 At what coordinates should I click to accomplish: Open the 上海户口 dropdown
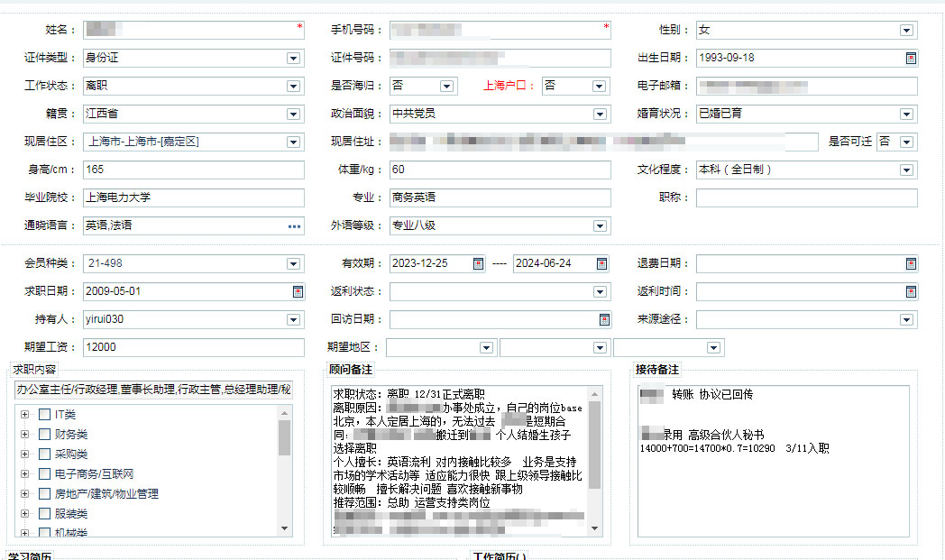[599, 87]
